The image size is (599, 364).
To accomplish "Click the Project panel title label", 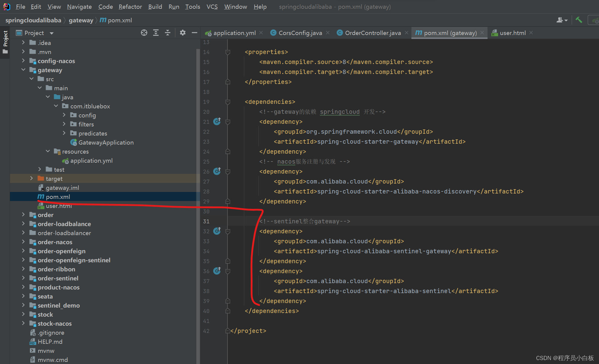I will pyautogui.click(x=34, y=33).
